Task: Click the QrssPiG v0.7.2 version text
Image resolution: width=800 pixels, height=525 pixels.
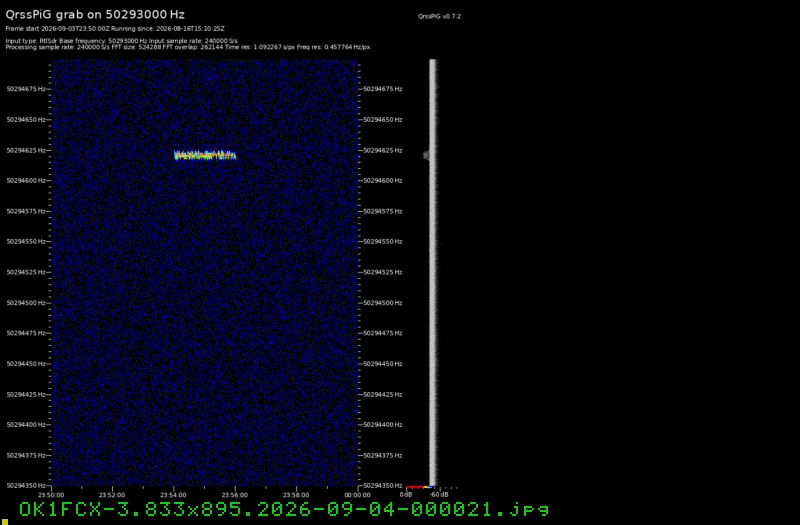Action: [439, 16]
